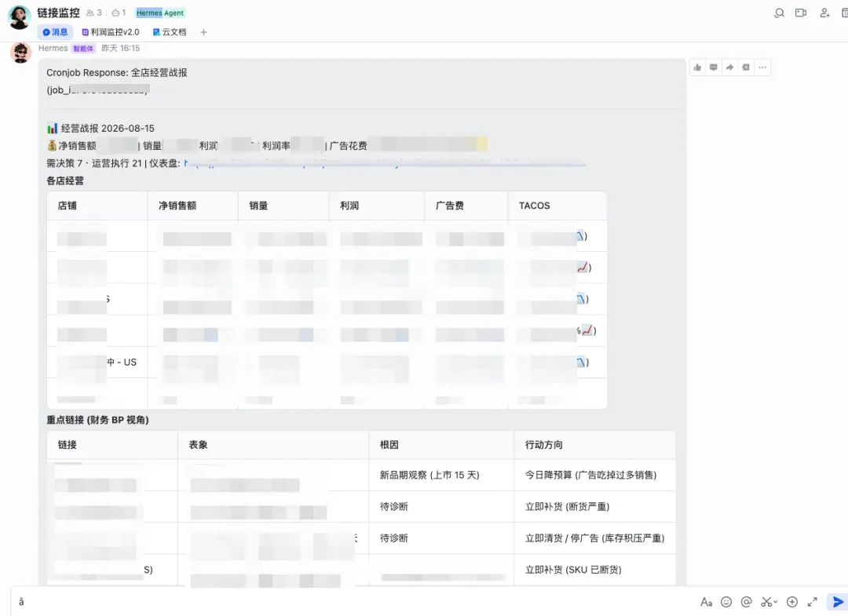Click the Hermes sender name
The height and width of the screenshot is (616, 848).
[x=53, y=48]
